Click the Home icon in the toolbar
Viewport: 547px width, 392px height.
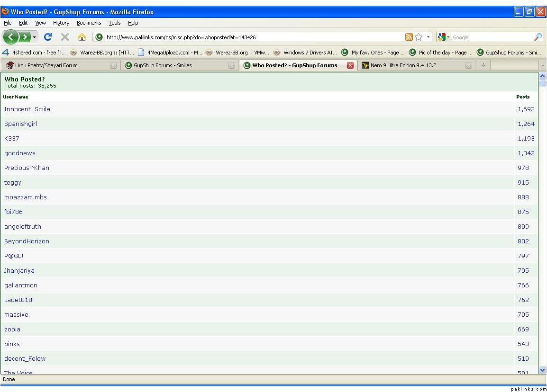tap(82, 37)
